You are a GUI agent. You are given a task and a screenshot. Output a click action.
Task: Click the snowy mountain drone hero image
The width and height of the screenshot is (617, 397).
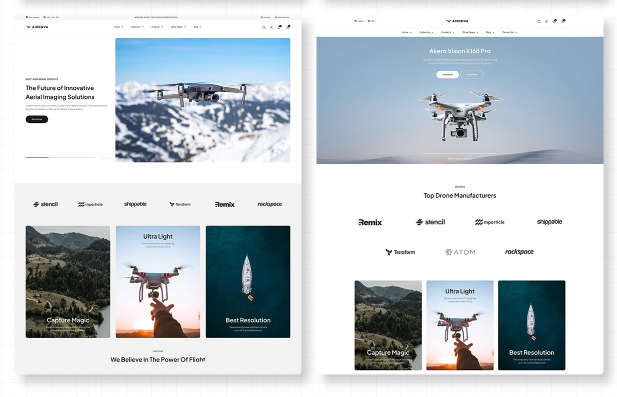(x=203, y=100)
